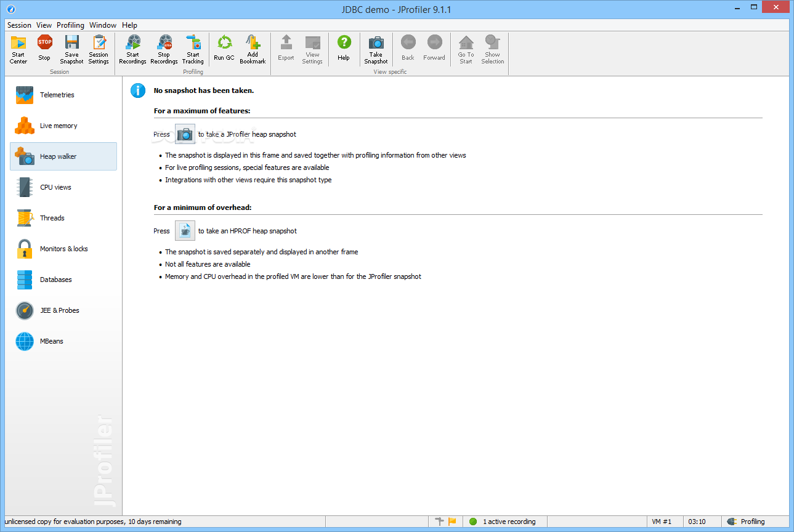Click the Stop session button
This screenshot has height=532, width=794.
click(44, 49)
